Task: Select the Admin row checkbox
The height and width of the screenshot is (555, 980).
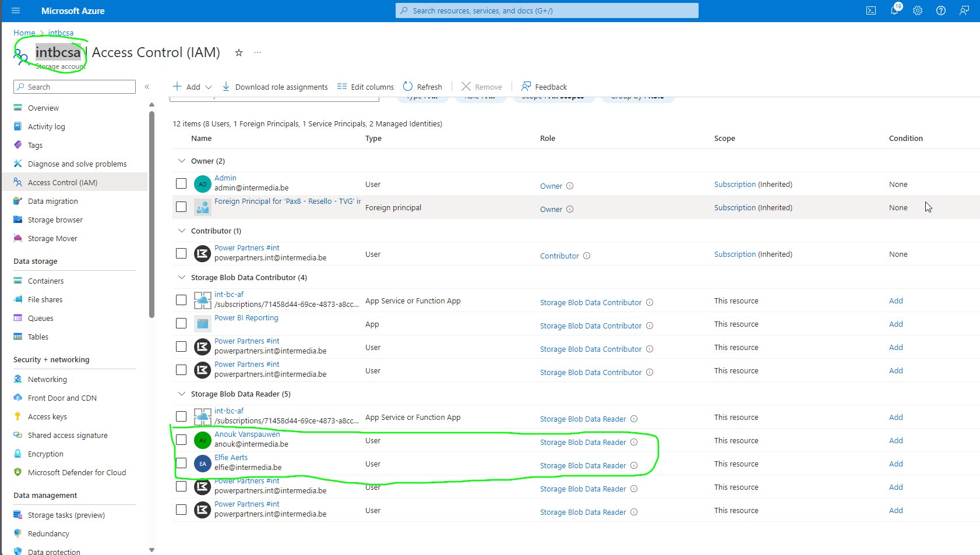Action: [x=181, y=183]
